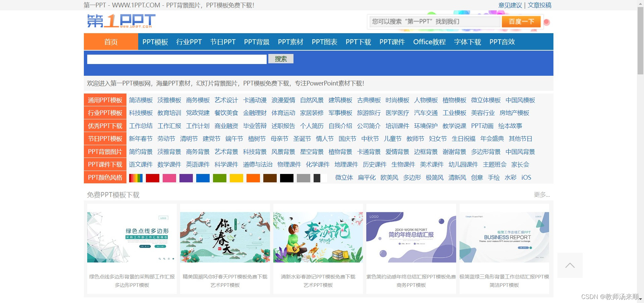This screenshot has width=644, height=303.
Task: Switch to the 首页 tab
Action: 111,42
